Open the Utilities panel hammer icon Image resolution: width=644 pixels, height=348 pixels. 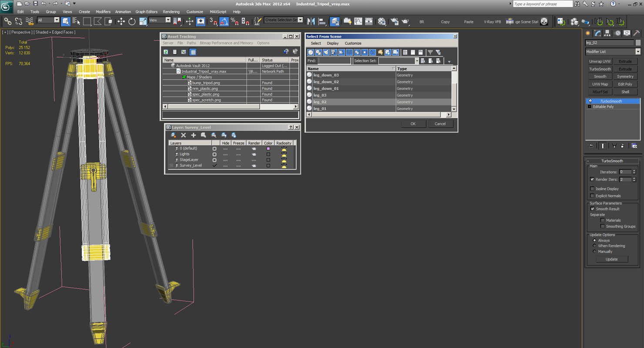[636, 33]
